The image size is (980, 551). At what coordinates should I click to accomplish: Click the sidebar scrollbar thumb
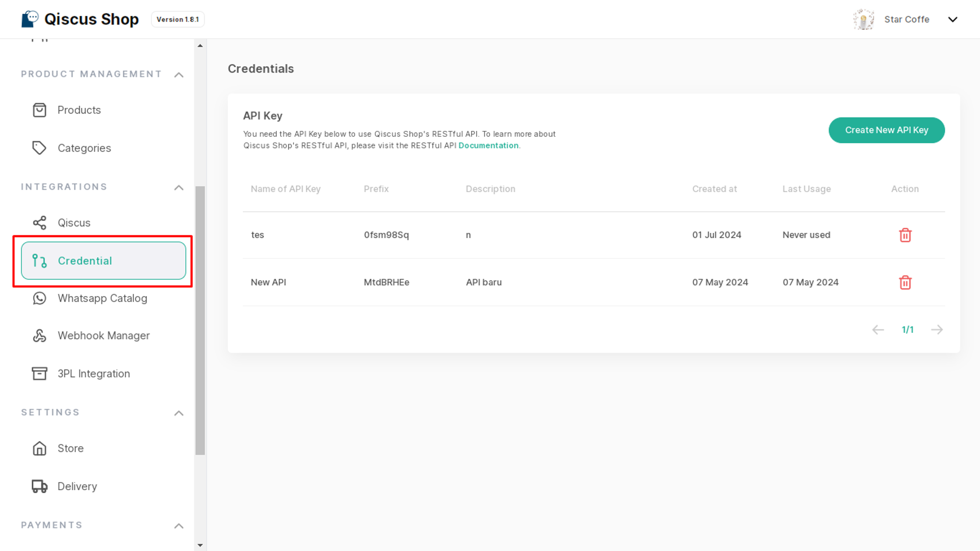[200, 321]
